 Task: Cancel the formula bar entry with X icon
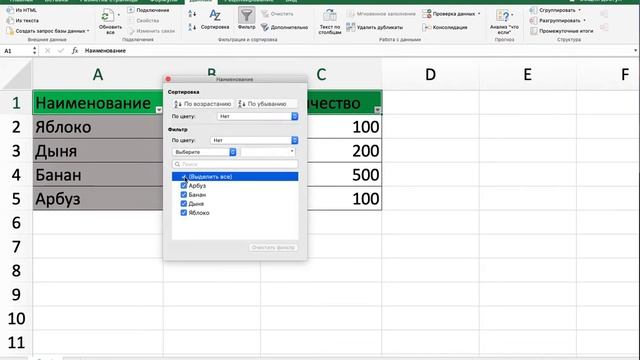47,51
